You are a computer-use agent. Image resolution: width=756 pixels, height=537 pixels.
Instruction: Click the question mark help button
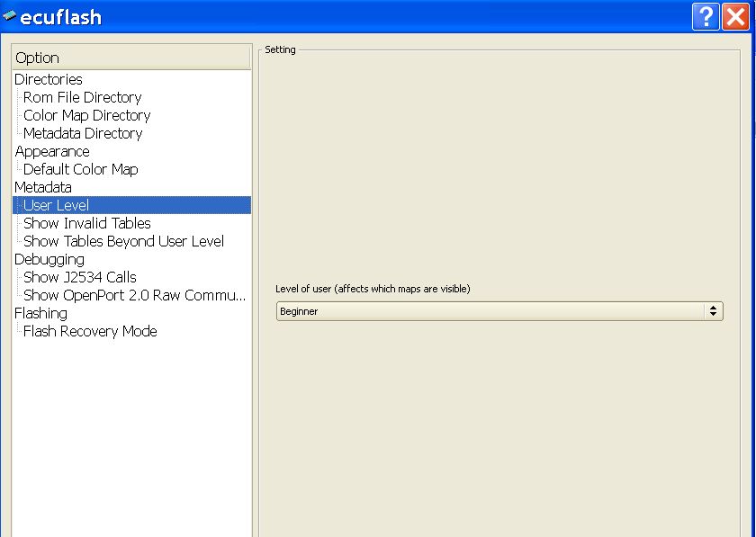[x=706, y=17]
